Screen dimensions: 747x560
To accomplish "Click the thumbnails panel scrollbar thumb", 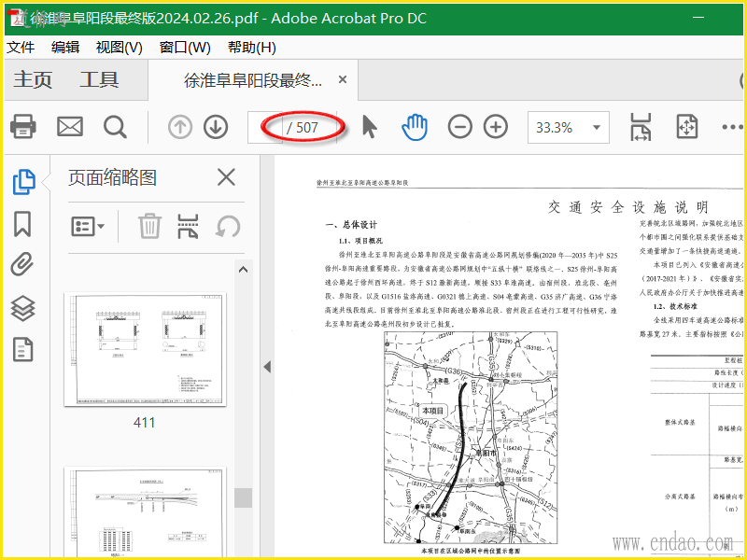I will click(x=243, y=497).
